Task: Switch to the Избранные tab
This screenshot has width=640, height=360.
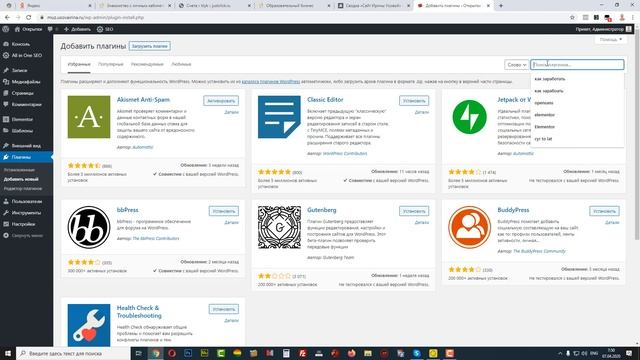Action: pyautogui.click(x=79, y=64)
